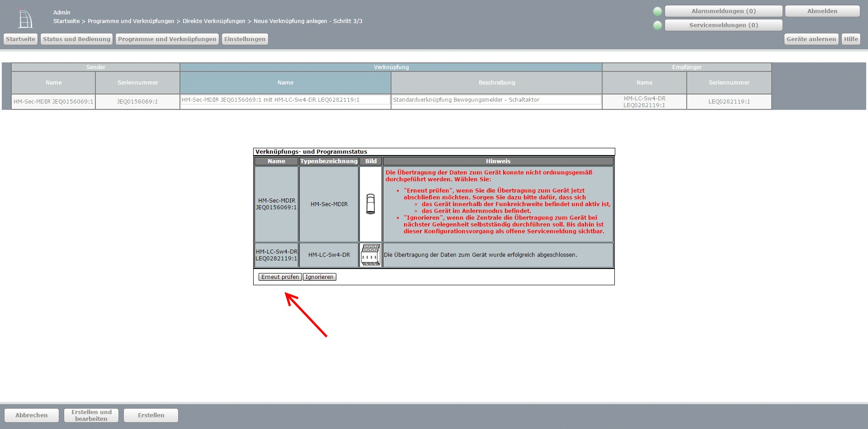Click the HM-LC-Sw4-DR switch actuator image
The width and height of the screenshot is (868, 429).
click(370, 255)
